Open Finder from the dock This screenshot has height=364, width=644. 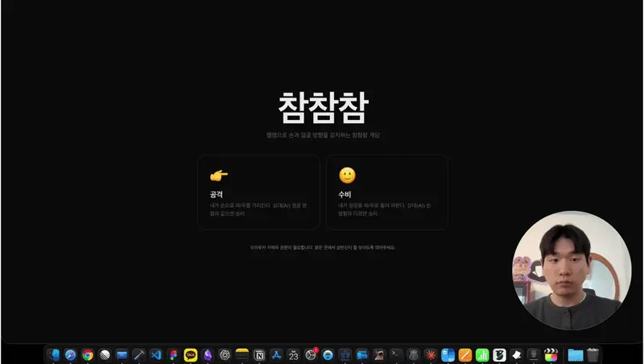(x=53, y=355)
